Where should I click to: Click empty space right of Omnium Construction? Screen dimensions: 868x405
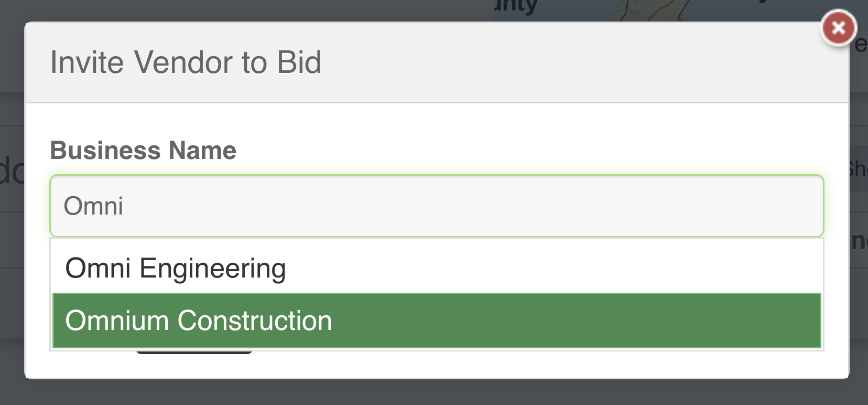pyautogui.click(x=577, y=321)
